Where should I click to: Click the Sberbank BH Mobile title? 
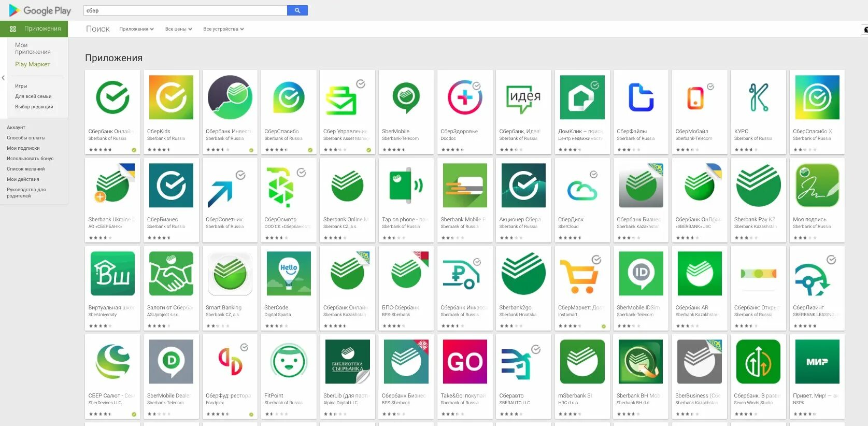[639, 396]
